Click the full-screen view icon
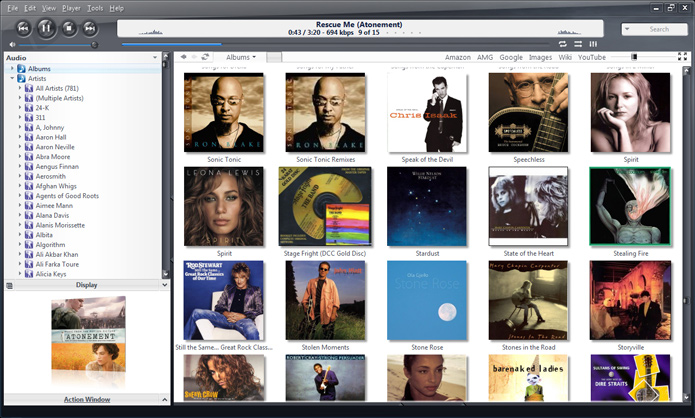The width and height of the screenshot is (695, 418). click(x=683, y=57)
